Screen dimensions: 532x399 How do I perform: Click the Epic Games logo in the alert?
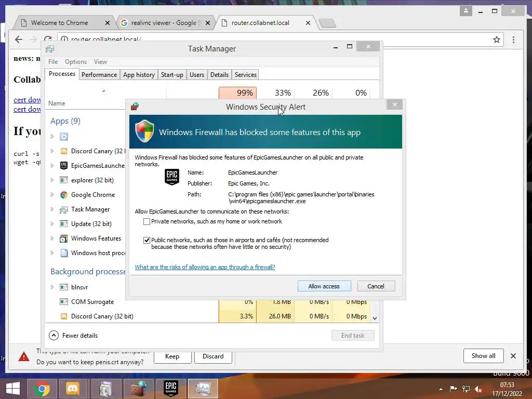(x=172, y=177)
